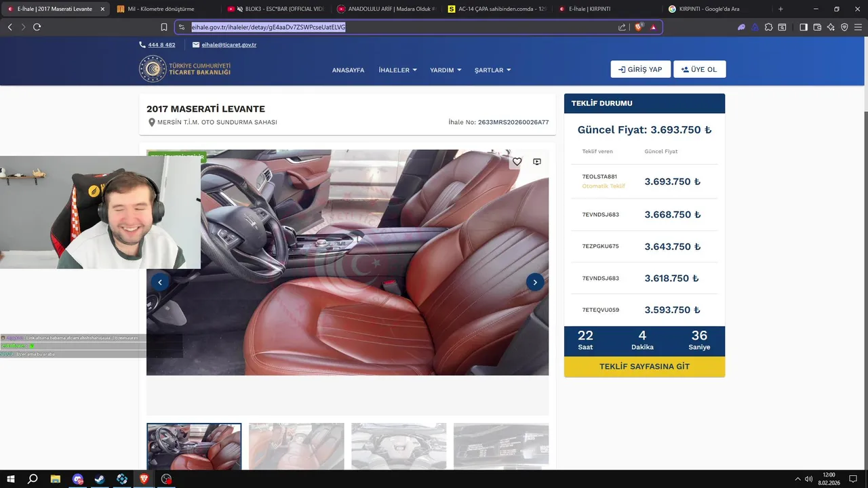Select fourth label plate thumbnail

[501, 447]
